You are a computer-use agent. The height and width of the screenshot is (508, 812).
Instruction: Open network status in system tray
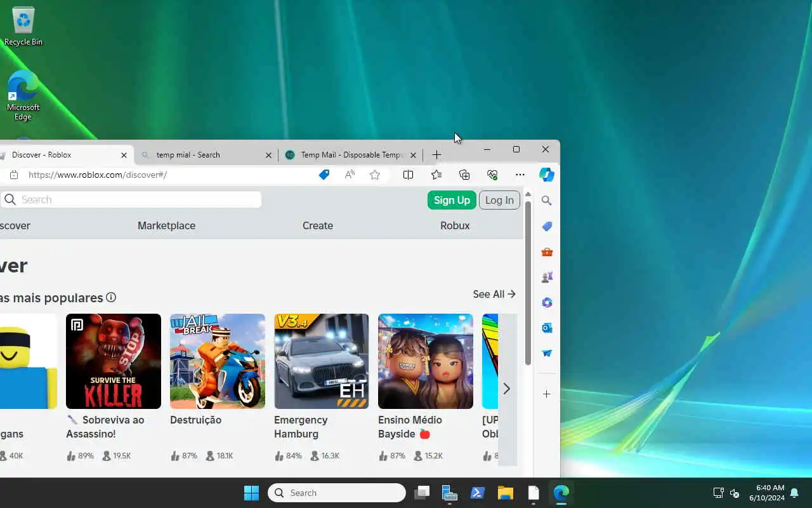(718, 493)
